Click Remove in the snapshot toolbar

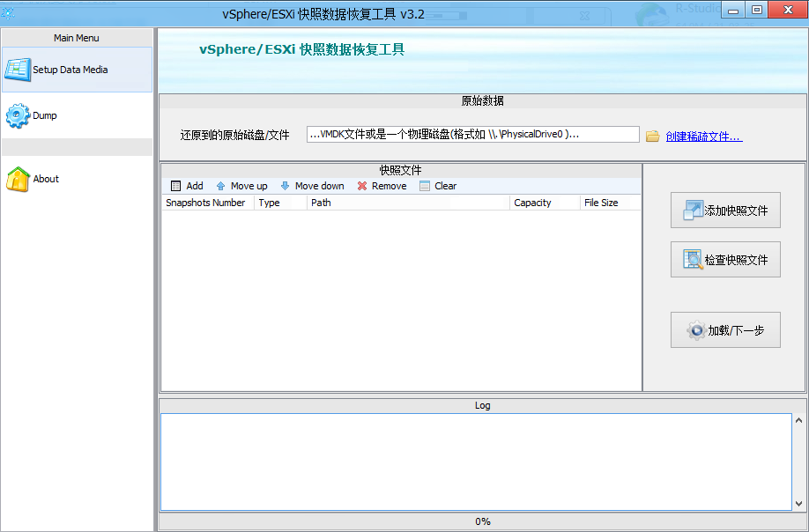click(x=382, y=186)
